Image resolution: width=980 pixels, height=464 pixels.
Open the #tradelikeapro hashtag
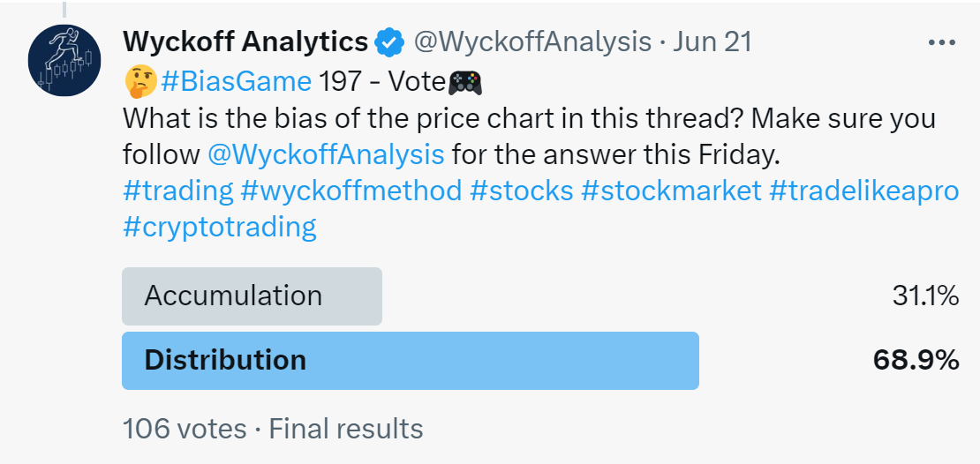[x=863, y=191]
